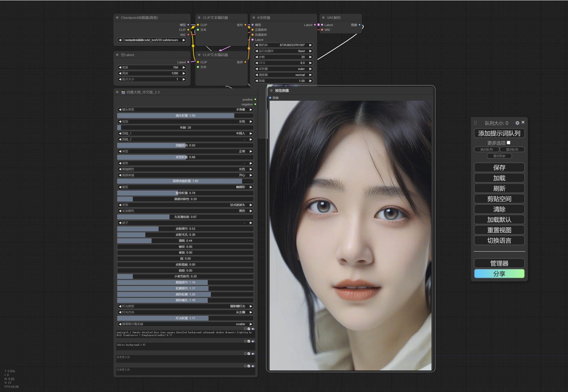Uncheck checkbox above 负面提示词 field
Screen dimensions: 568x392
(249, 366)
